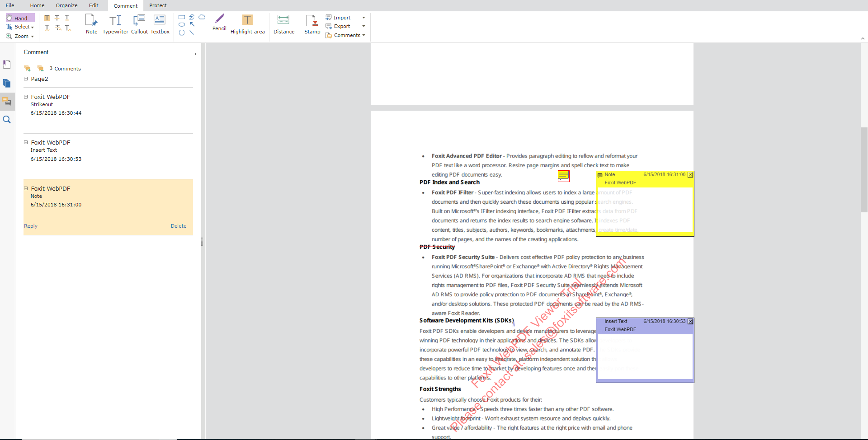The height and width of the screenshot is (440, 868).
Task: Select the Insert Text caret tool
Action: pyautogui.click(x=68, y=28)
